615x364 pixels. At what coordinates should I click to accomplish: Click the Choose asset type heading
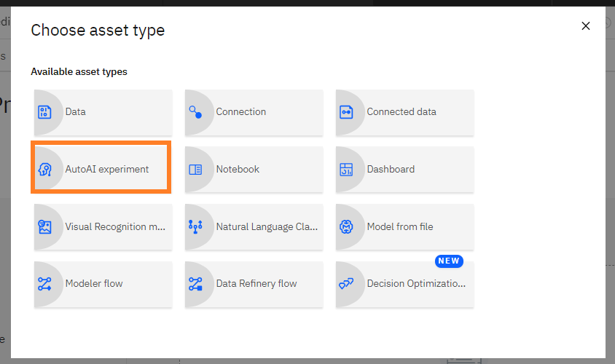[x=98, y=31]
